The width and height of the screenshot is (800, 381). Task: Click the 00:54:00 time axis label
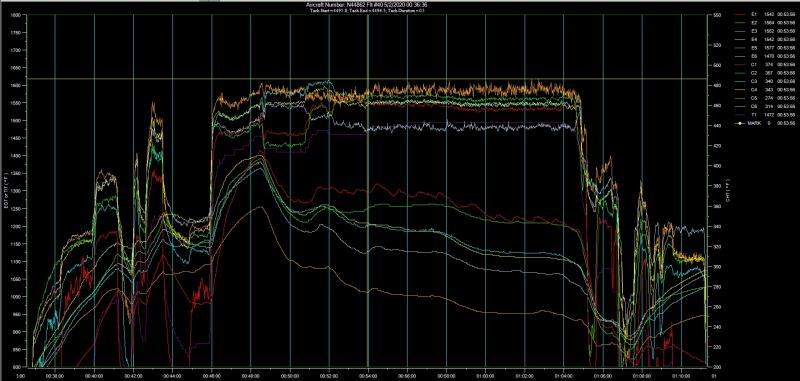368,375
